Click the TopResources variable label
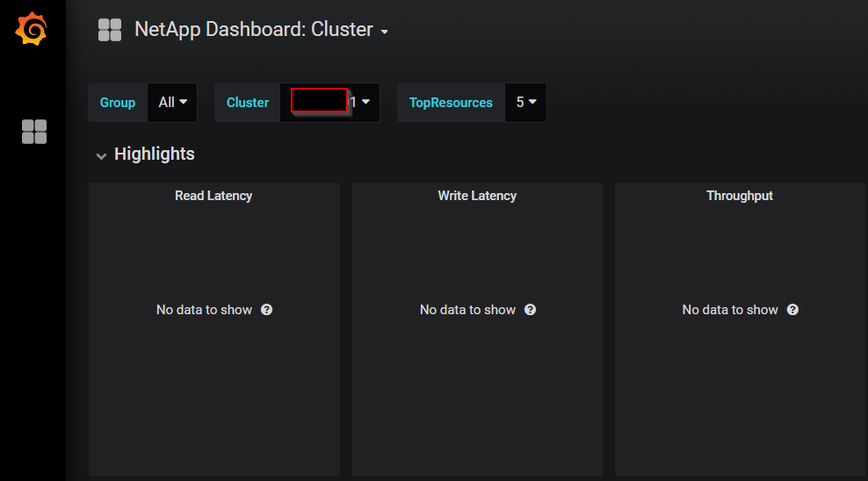Viewport: 868px width, 481px height. pyautogui.click(x=451, y=103)
